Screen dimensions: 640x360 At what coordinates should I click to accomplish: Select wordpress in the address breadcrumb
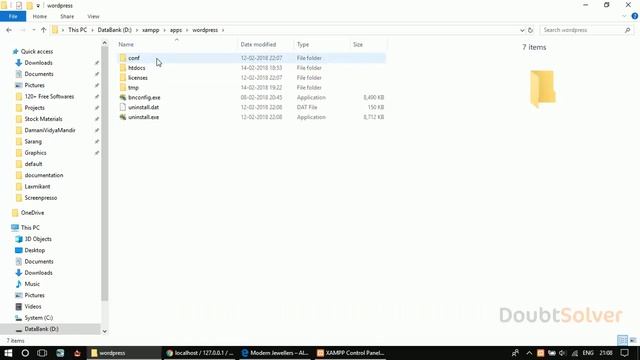(x=205, y=30)
